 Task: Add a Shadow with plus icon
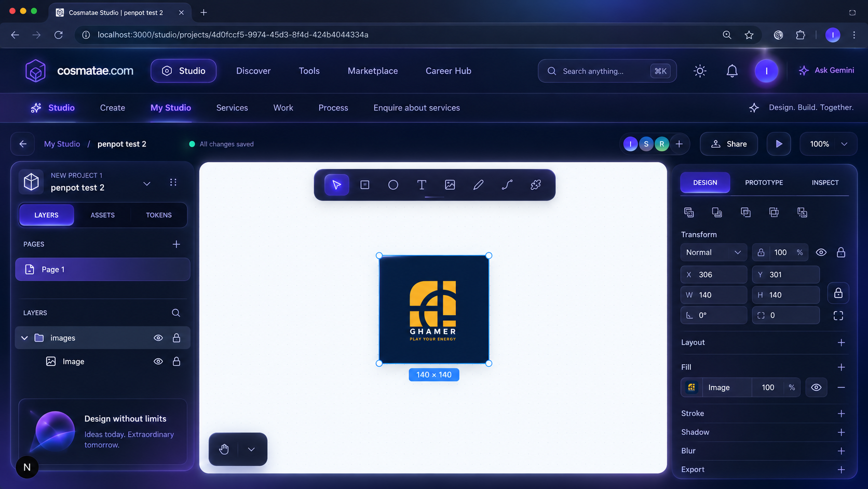pos(841,432)
